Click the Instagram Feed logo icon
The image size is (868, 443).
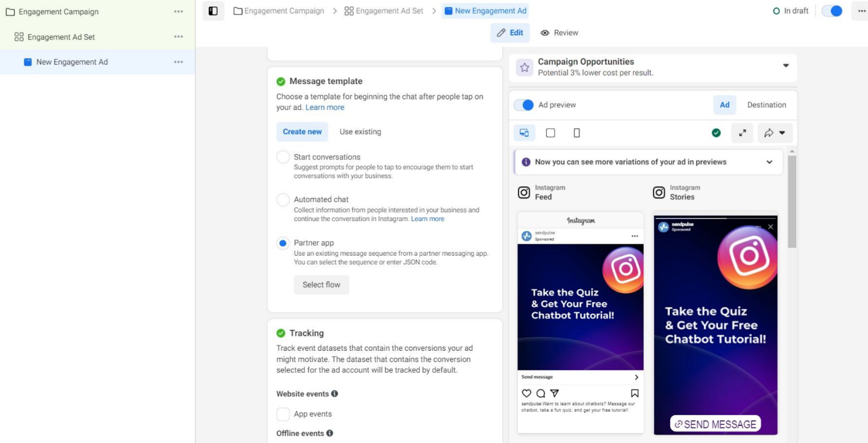pos(524,193)
